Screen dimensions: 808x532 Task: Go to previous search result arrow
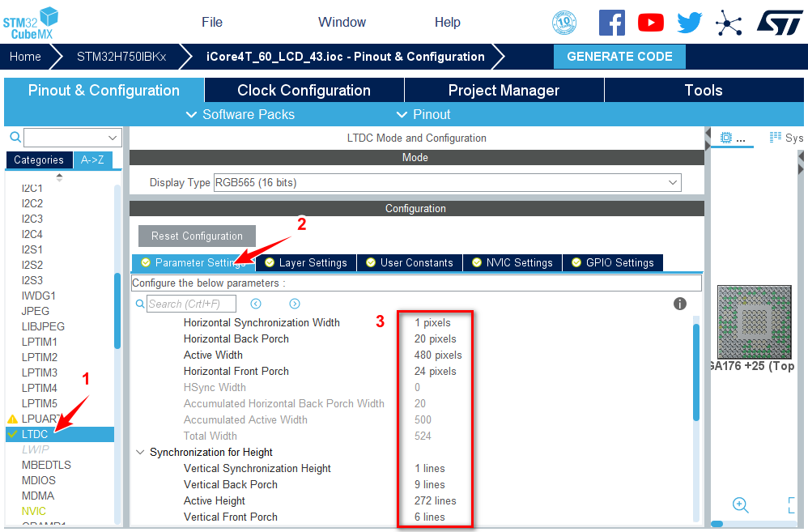[256, 304]
